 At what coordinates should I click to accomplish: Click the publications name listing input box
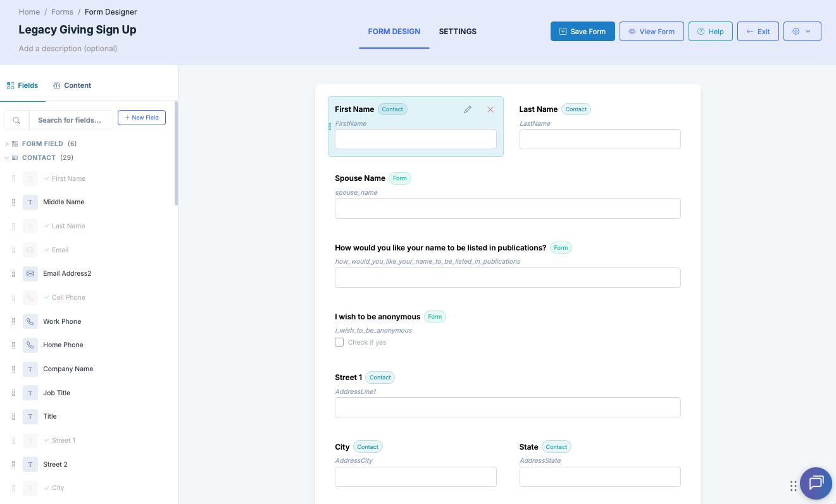pyautogui.click(x=508, y=278)
